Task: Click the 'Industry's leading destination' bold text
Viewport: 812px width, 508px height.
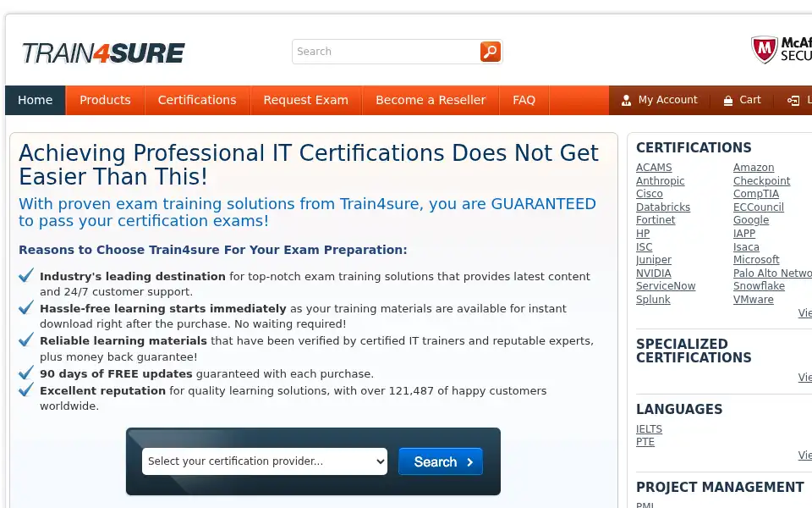Action: click(133, 276)
